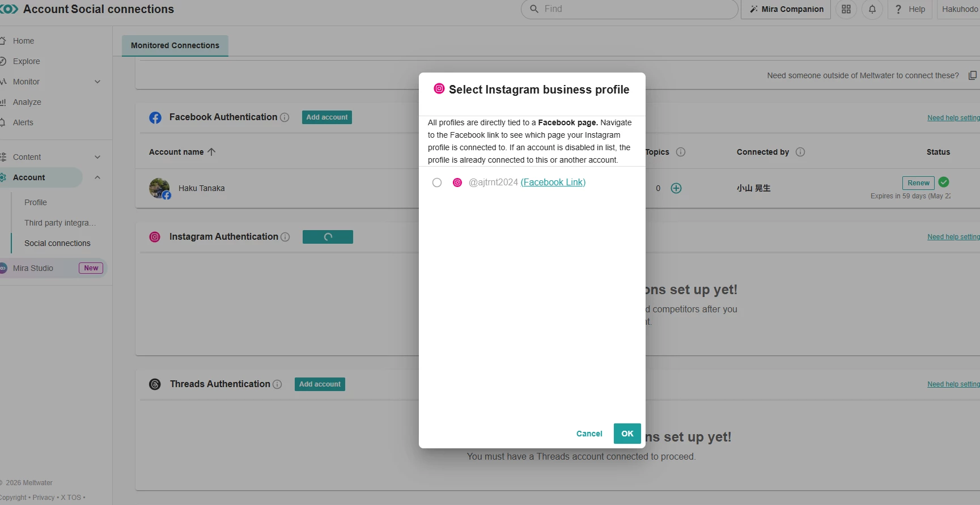The width and height of the screenshot is (980, 505).
Task: Open Mira Companion
Action: (786, 9)
